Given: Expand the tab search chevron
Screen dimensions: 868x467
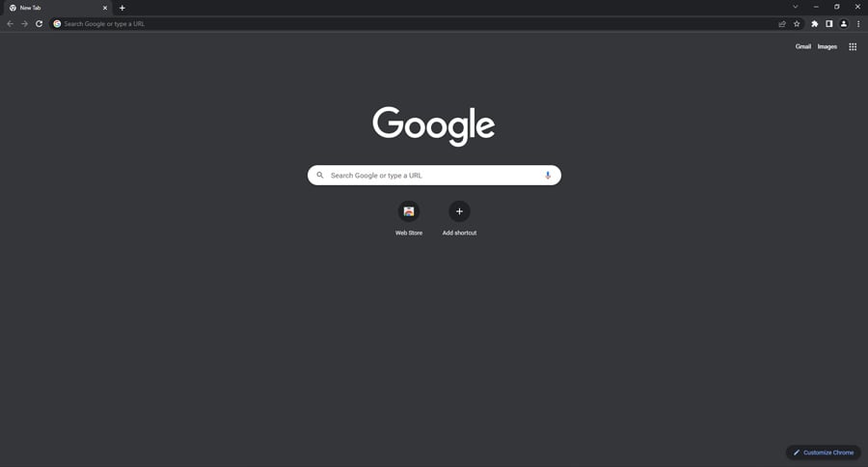Looking at the screenshot, I should (795, 7).
